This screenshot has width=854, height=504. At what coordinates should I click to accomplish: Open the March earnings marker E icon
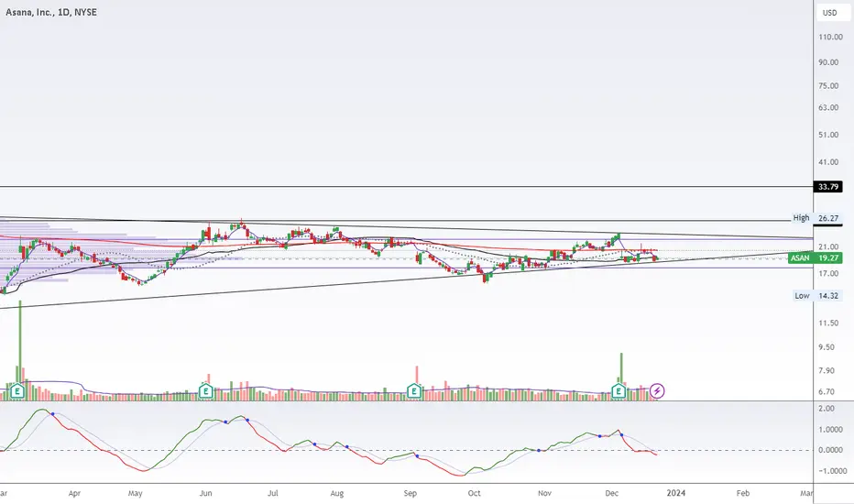point(17,390)
